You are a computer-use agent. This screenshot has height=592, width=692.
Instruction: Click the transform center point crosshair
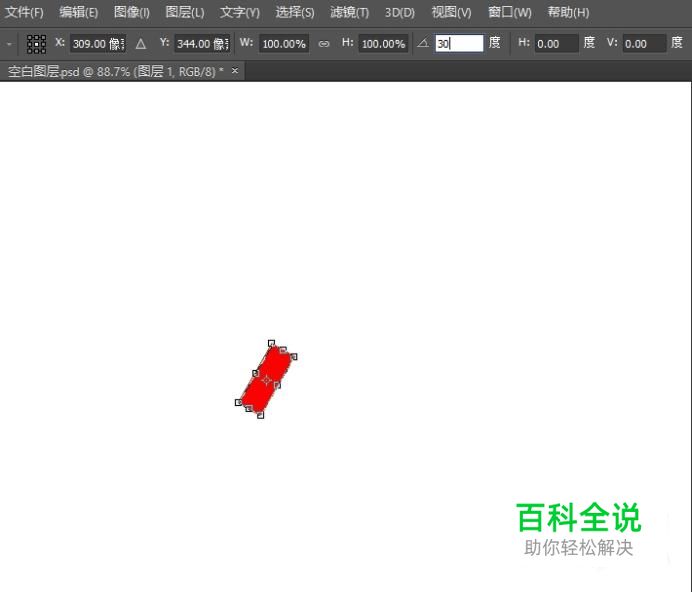pos(267,380)
